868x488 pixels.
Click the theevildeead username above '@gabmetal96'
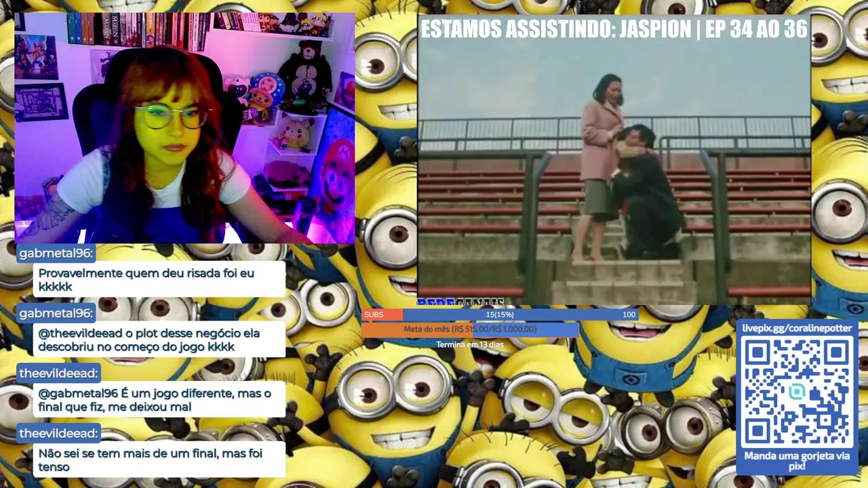pos(58,373)
